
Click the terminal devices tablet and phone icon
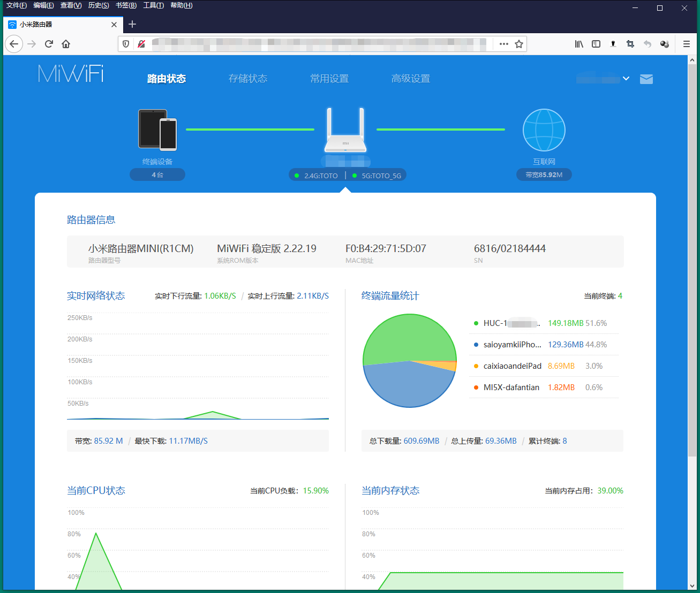click(157, 130)
